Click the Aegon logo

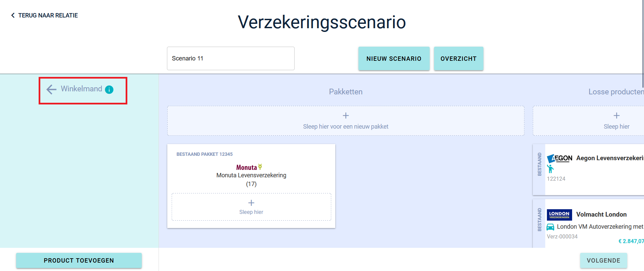(x=560, y=159)
